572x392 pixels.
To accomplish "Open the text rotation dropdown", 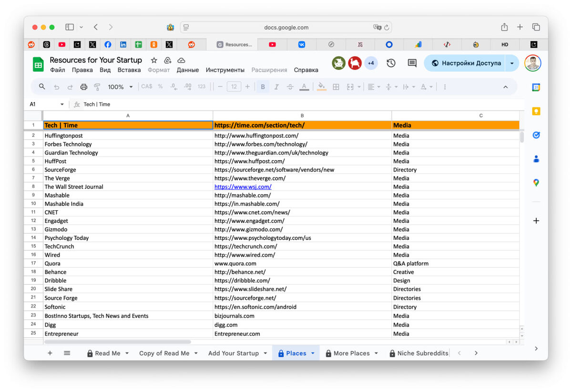I will click(426, 87).
